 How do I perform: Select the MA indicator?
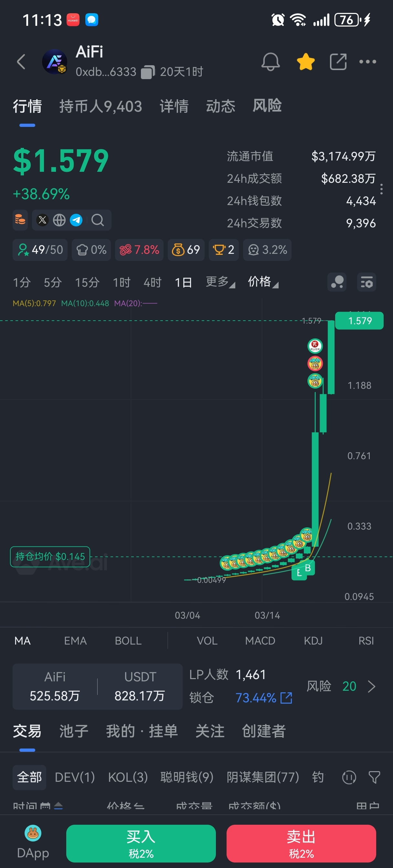(x=23, y=641)
